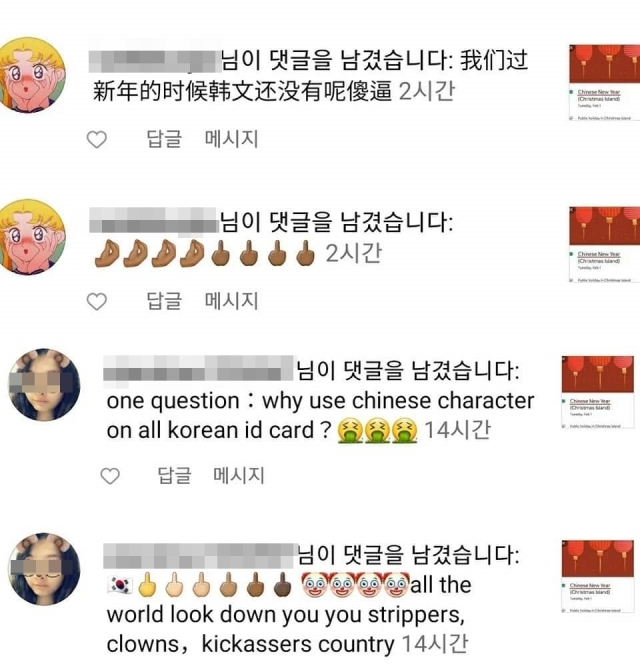Image resolution: width=640 pixels, height=670 pixels.
Task: Like the Chinese-text comment with heart icon
Action: coord(97,139)
